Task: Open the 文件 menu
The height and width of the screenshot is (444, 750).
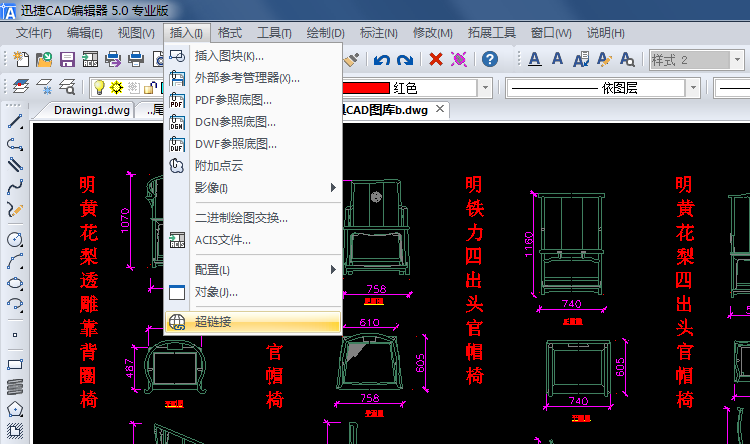Action: (x=33, y=33)
